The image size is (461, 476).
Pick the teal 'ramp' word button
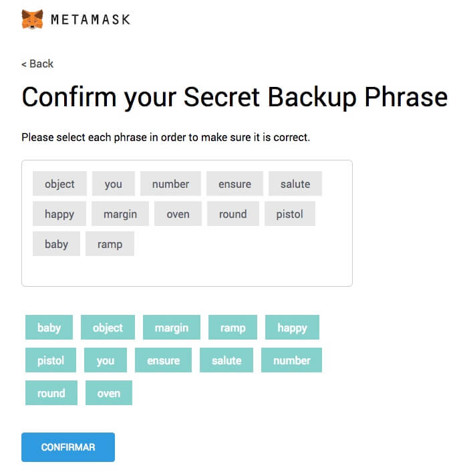[x=233, y=328]
